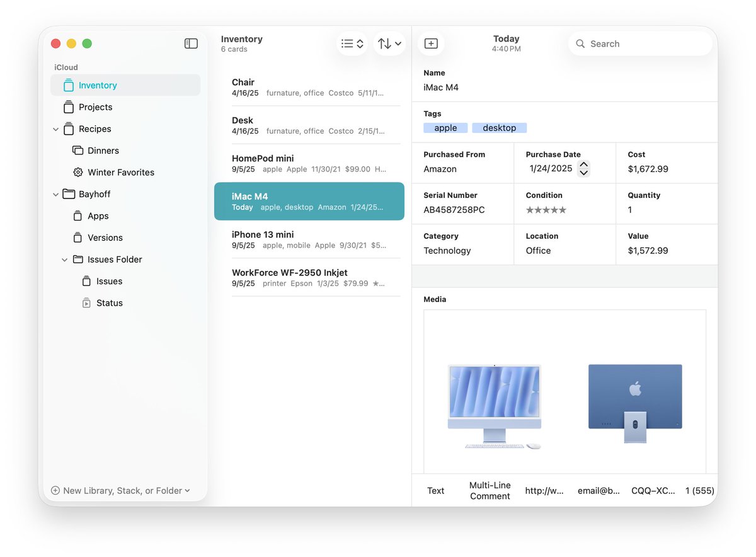Collapse the Bayhoff folder disclosure arrow
The image size is (756, 557).
(x=55, y=195)
